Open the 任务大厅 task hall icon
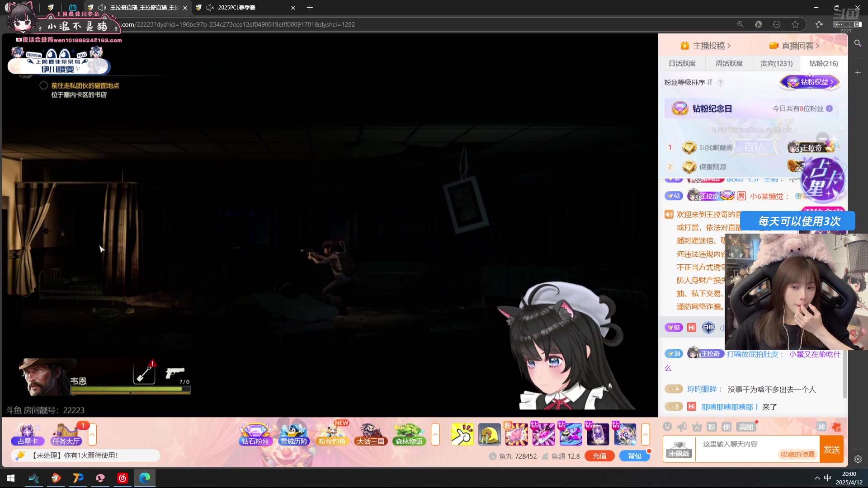This screenshot has height=488, width=868. pyautogui.click(x=66, y=434)
